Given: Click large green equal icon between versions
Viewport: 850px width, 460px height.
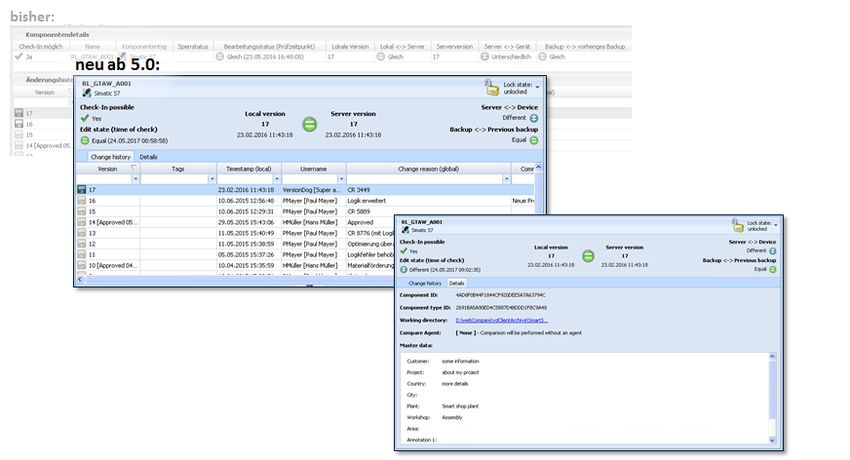Looking at the screenshot, I should (x=310, y=125).
